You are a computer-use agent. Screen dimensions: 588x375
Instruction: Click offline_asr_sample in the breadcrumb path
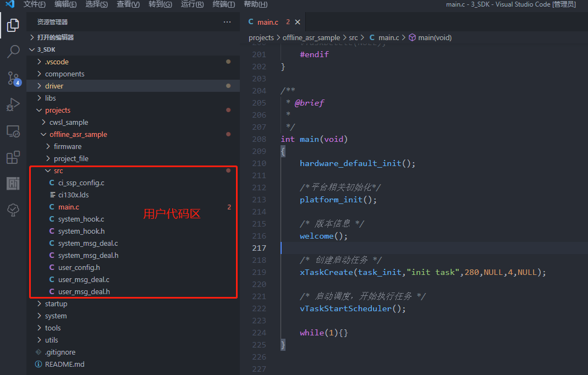tap(311, 37)
